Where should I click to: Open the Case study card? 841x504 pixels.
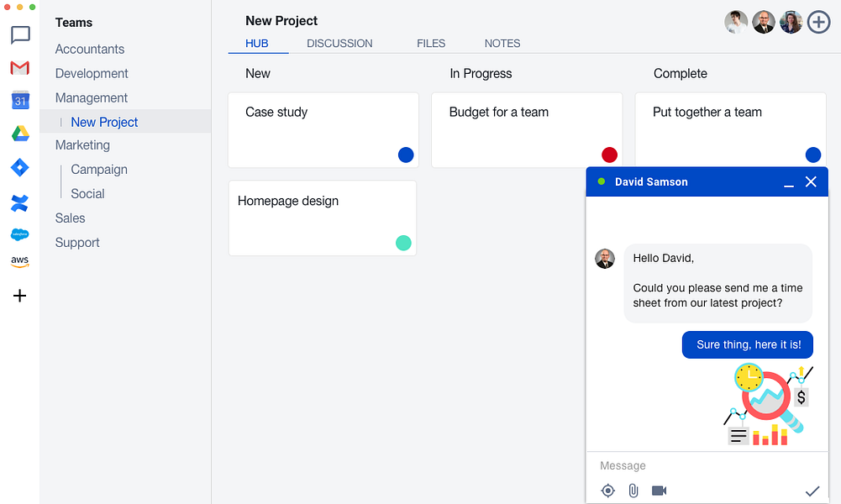tap(323, 130)
